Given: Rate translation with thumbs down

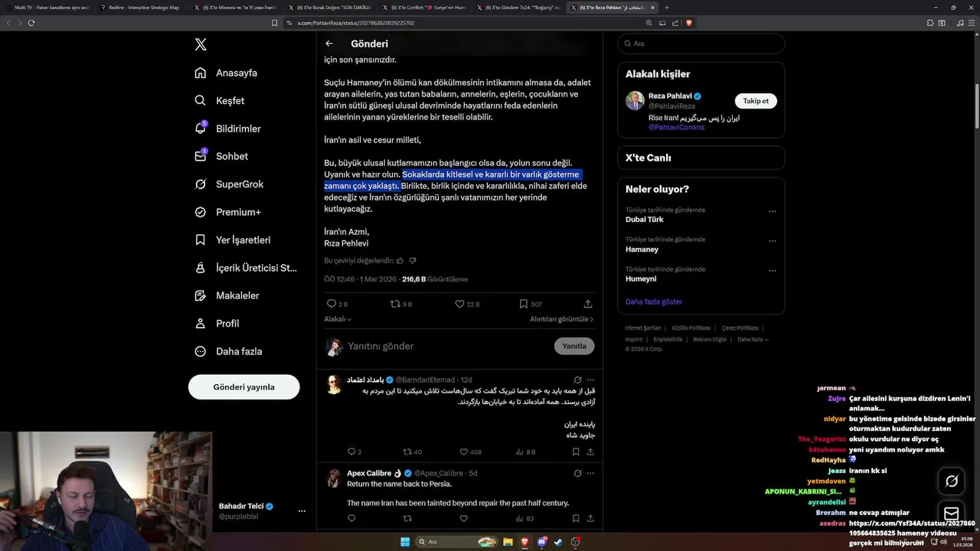Looking at the screenshot, I should coord(413,261).
